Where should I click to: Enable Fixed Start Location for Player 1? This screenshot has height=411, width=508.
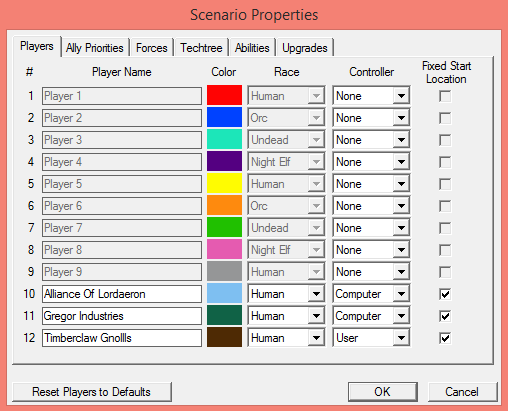point(445,96)
